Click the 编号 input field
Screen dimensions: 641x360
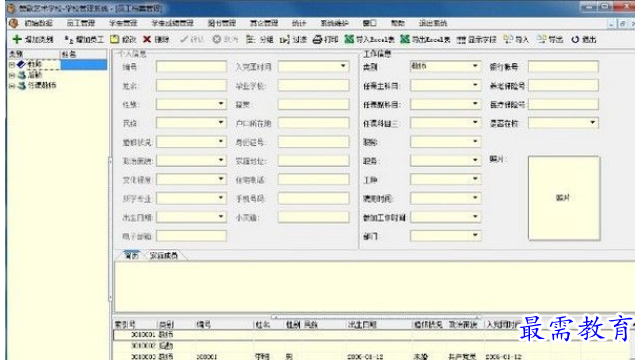pyautogui.click(x=191, y=67)
